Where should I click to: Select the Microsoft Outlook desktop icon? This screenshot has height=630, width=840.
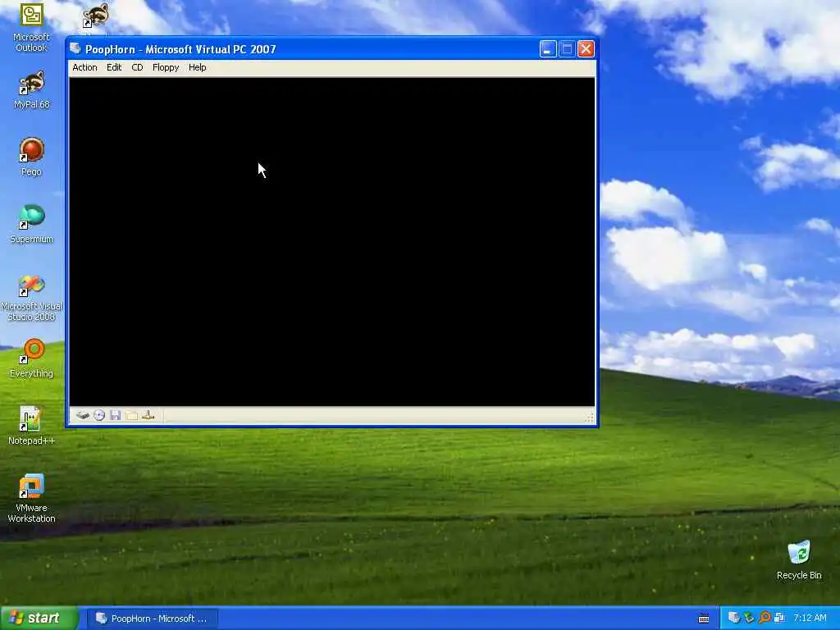coord(31,28)
